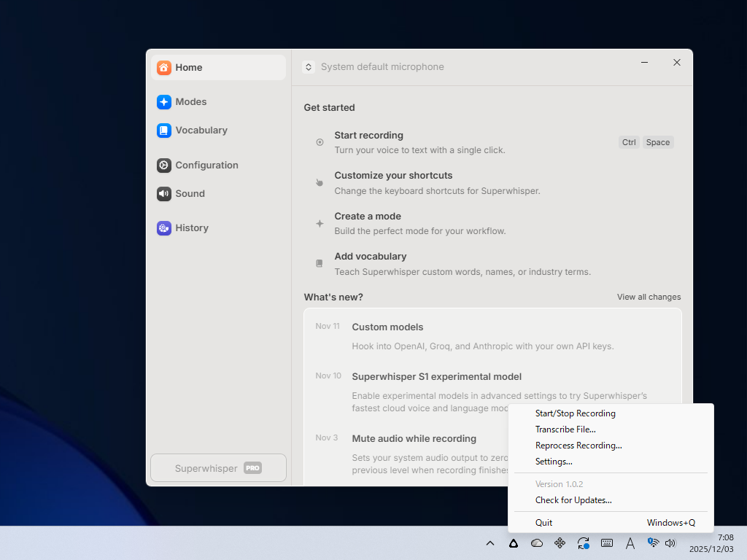Click the Add vocabulary title

pos(370,256)
